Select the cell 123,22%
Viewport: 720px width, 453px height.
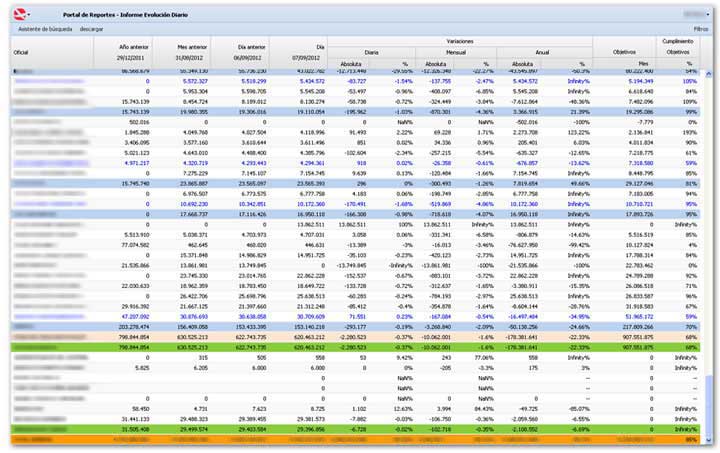(x=580, y=132)
